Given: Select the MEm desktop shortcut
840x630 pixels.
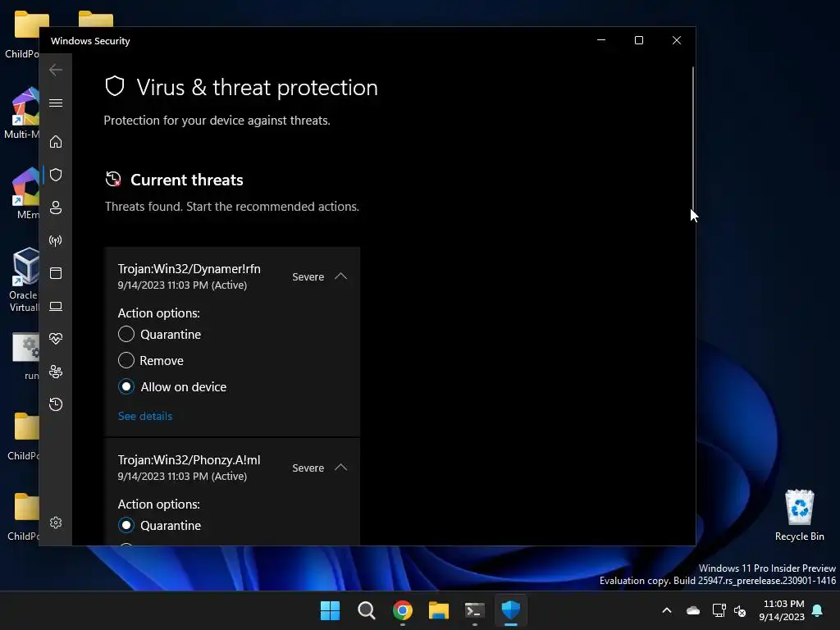Looking at the screenshot, I should pos(25,194).
